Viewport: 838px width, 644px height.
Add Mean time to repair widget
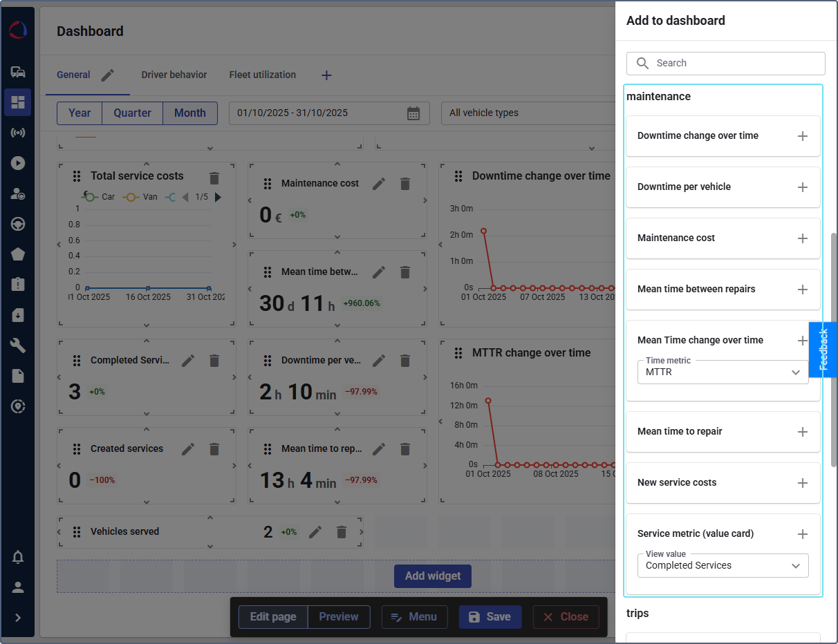coord(802,432)
